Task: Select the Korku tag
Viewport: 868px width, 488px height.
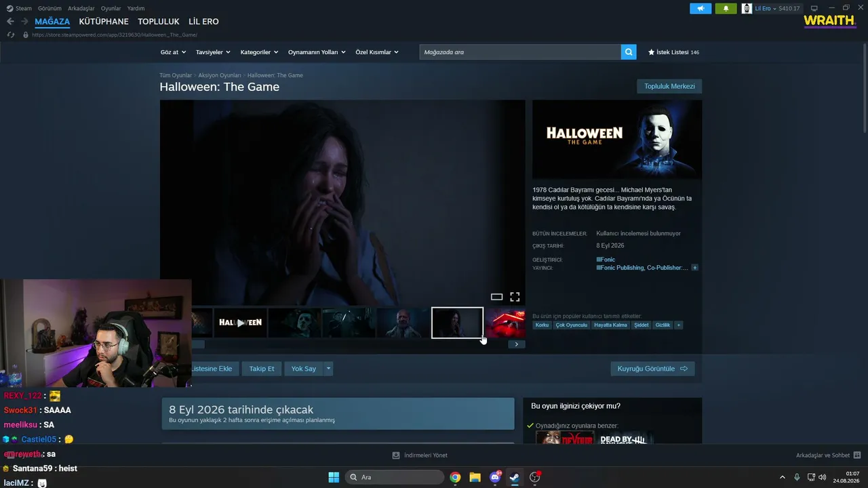Action: click(542, 325)
